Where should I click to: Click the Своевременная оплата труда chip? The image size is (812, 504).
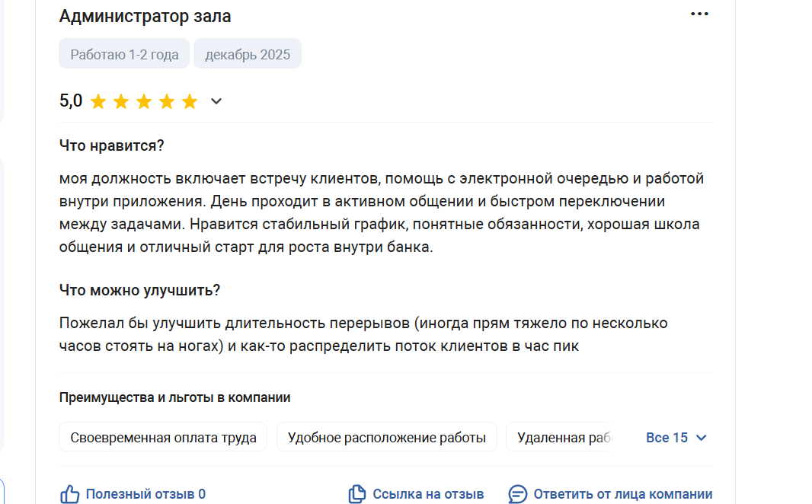163,437
